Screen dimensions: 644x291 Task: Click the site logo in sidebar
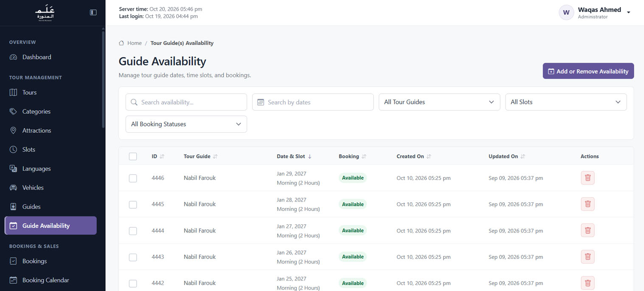[45, 13]
